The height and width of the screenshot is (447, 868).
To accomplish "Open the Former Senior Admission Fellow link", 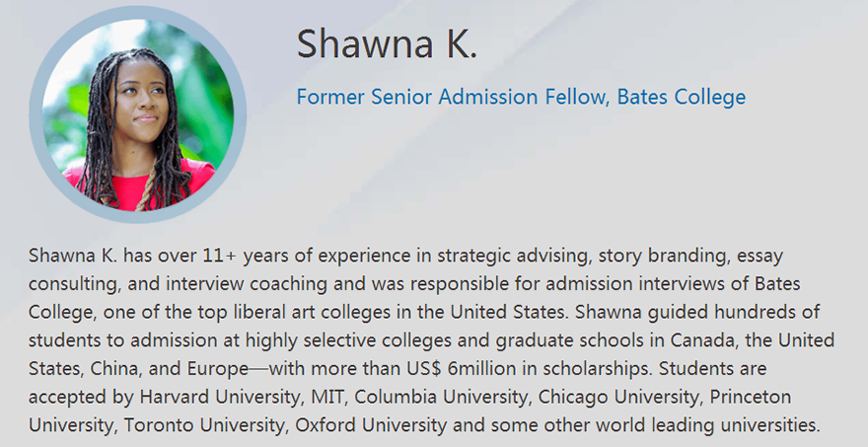I will pyautogui.click(x=521, y=98).
